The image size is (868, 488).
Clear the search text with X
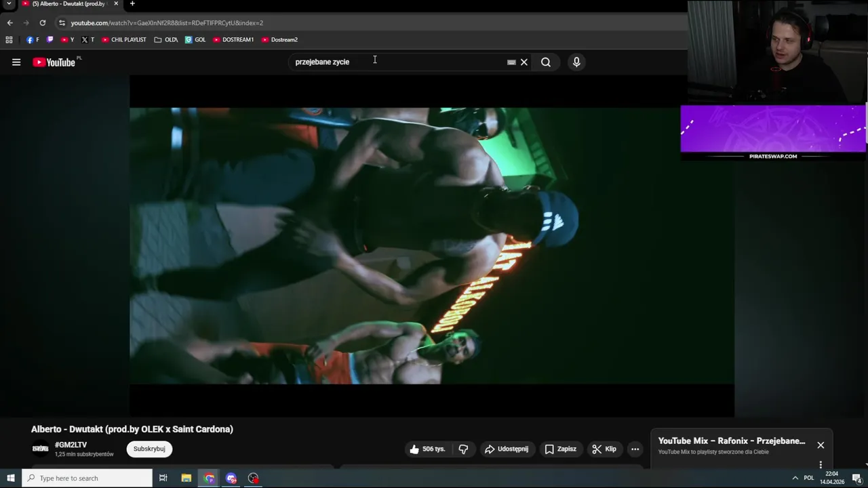pos(524,62)
